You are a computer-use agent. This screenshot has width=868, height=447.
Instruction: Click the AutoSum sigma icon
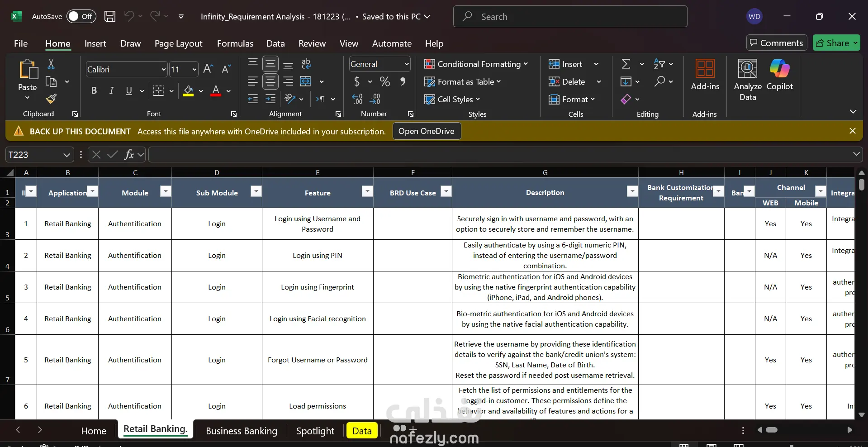coord(626,64)
